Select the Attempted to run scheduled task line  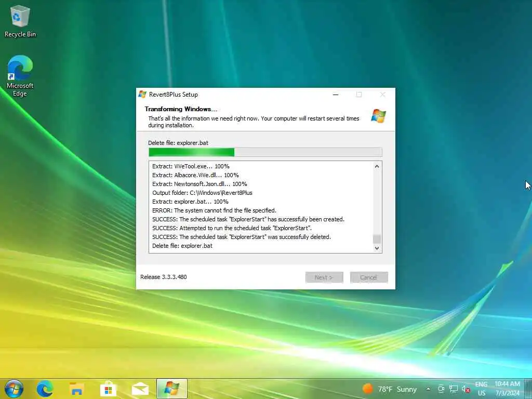[x=232, y=228]
